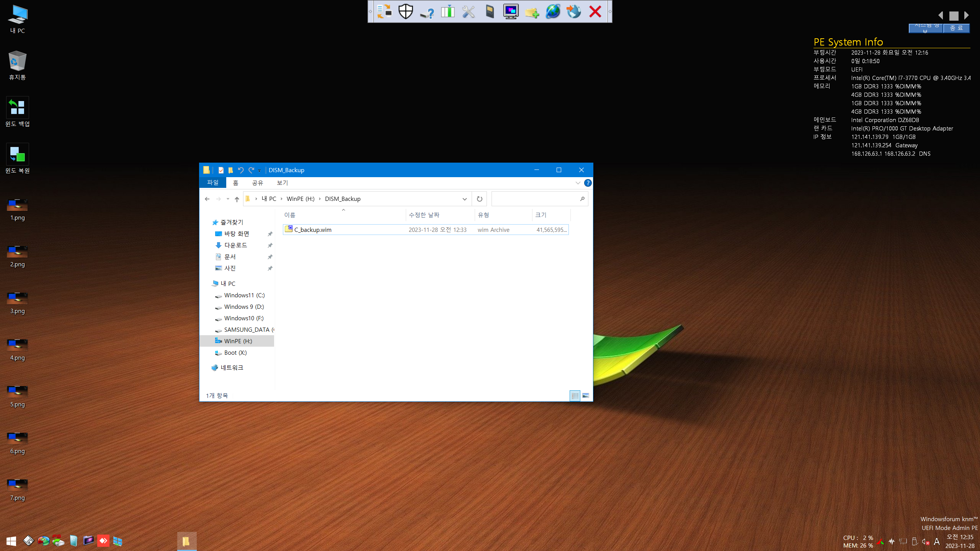Screen dimensions: 980x551
Task: Open the Windows Start button
Action: click(11, 541)
